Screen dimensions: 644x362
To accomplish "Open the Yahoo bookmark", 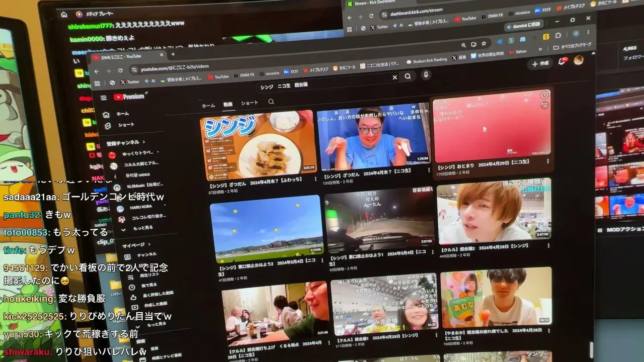I will click(x=518, y=52).
